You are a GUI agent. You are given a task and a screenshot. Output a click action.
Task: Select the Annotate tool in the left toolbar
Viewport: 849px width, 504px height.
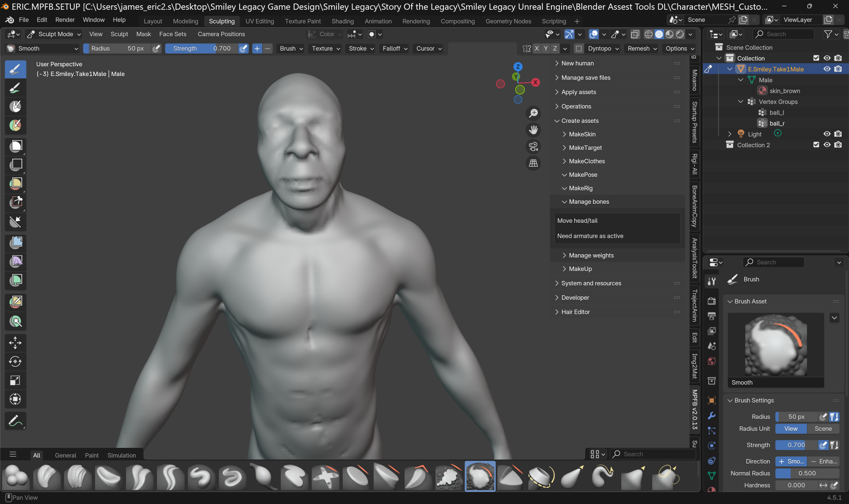[15, 420]
